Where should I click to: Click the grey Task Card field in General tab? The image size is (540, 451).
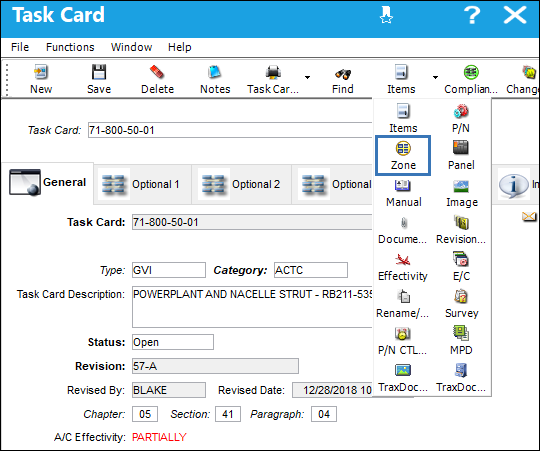tap(252, 222)
